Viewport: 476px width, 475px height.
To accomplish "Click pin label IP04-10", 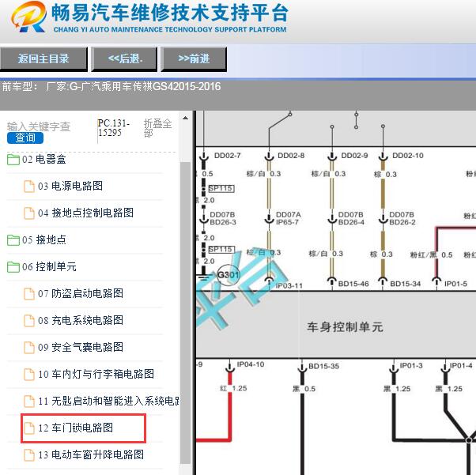I will [251, 364].
